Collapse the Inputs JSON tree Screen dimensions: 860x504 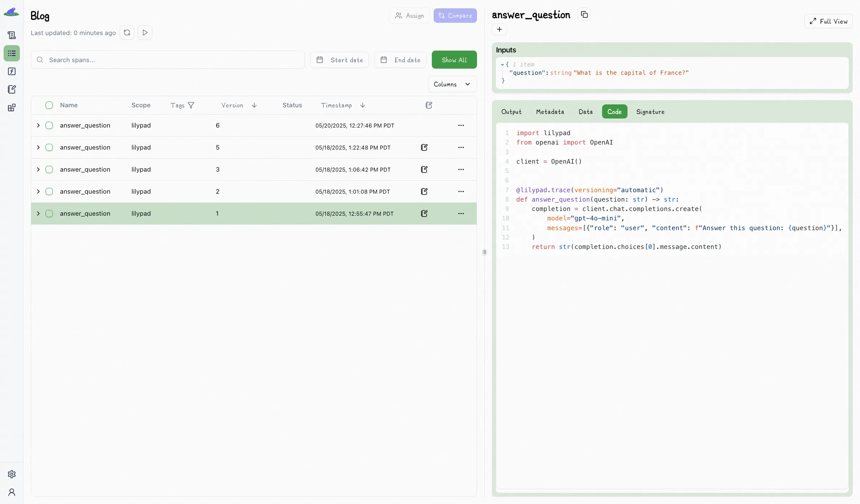tap(502, 64)
